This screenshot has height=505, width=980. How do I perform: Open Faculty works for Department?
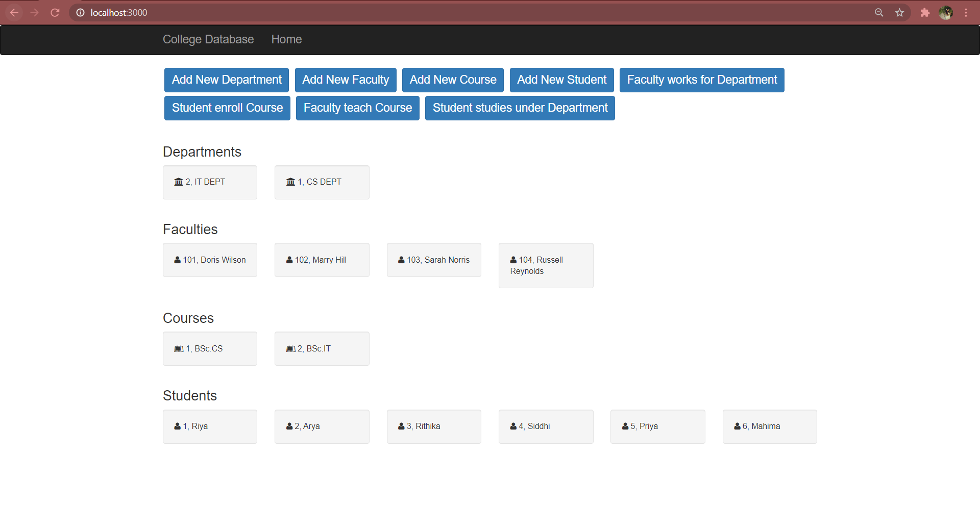(701, 80)
